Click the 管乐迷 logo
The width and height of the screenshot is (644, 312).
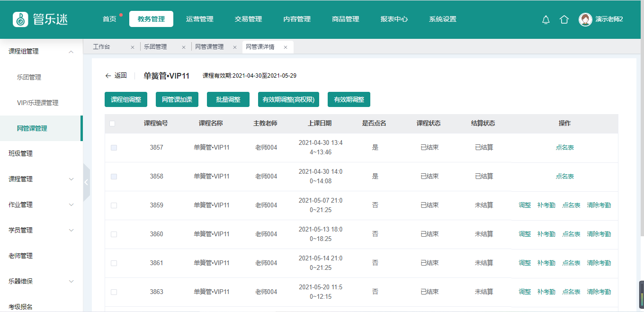(41, 19)
